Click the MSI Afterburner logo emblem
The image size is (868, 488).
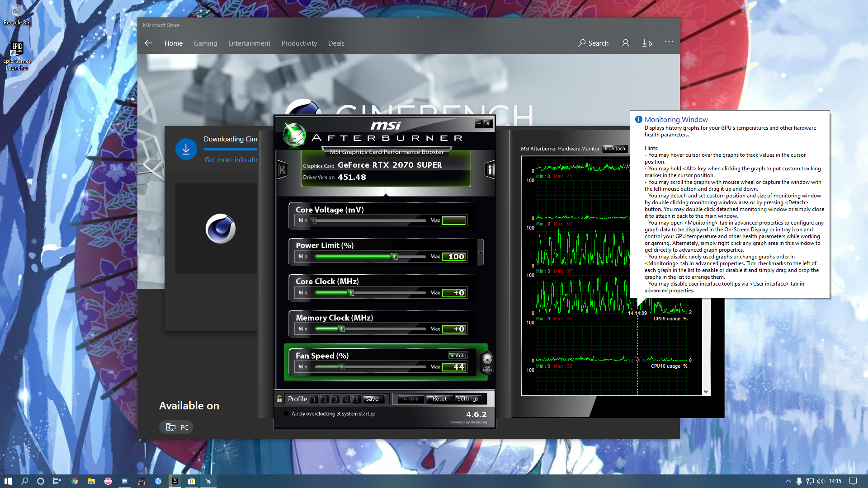click(294, 135)
